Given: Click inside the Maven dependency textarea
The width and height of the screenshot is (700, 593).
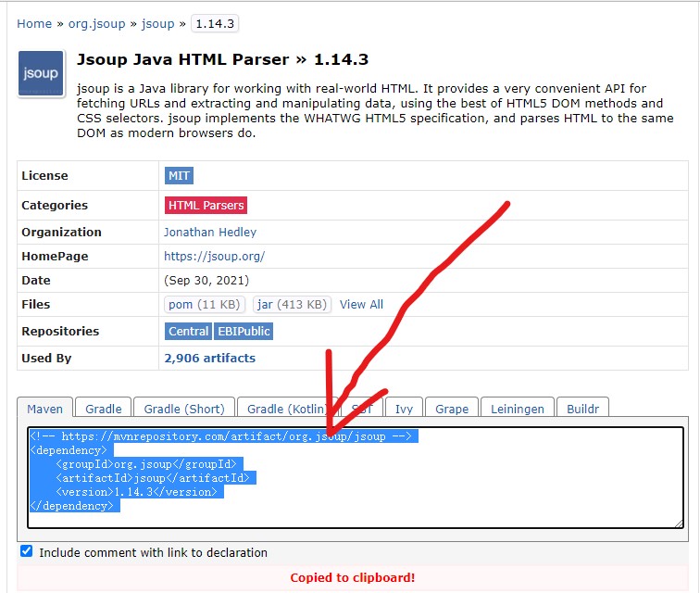Looking at the screenshot, I should point(356,477).
